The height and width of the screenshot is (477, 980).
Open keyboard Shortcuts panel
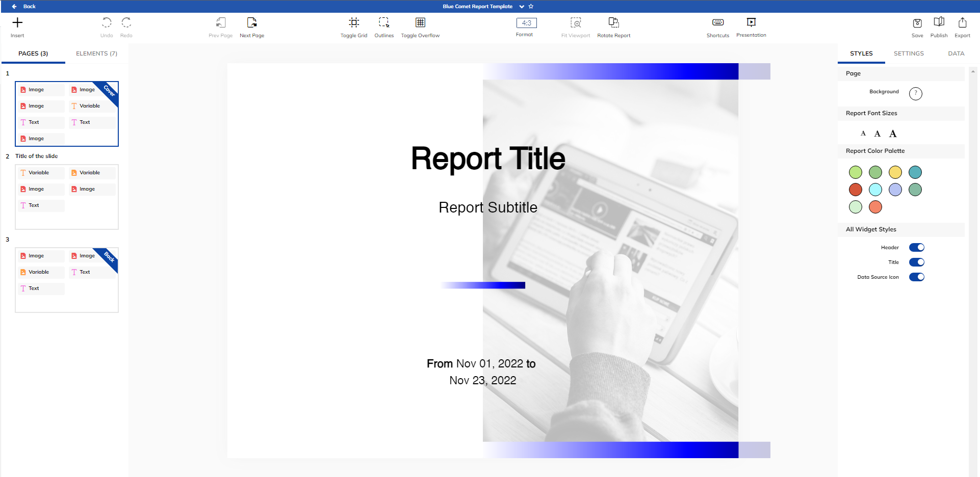pos(717,25)
